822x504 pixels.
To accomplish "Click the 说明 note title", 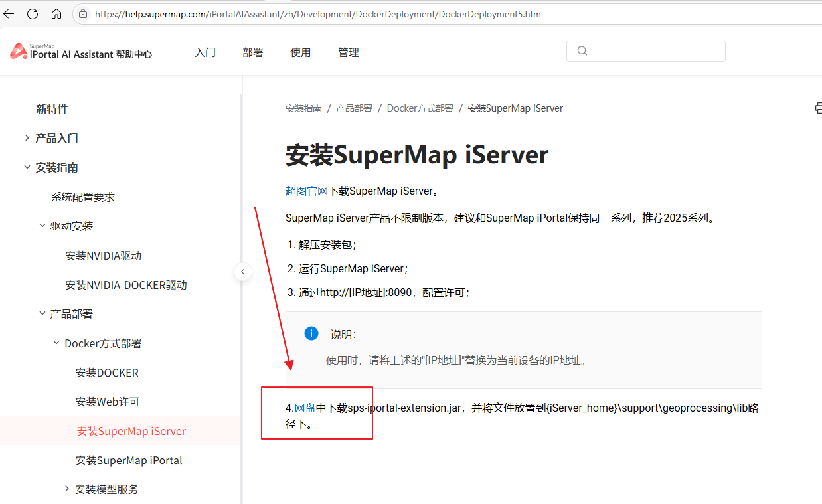I will (x=343, y=335).
